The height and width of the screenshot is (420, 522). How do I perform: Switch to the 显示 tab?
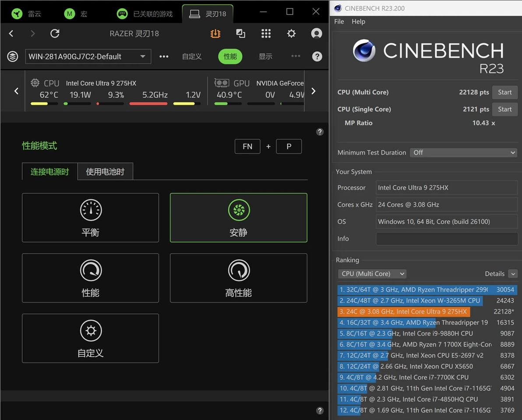click(265, 56)
